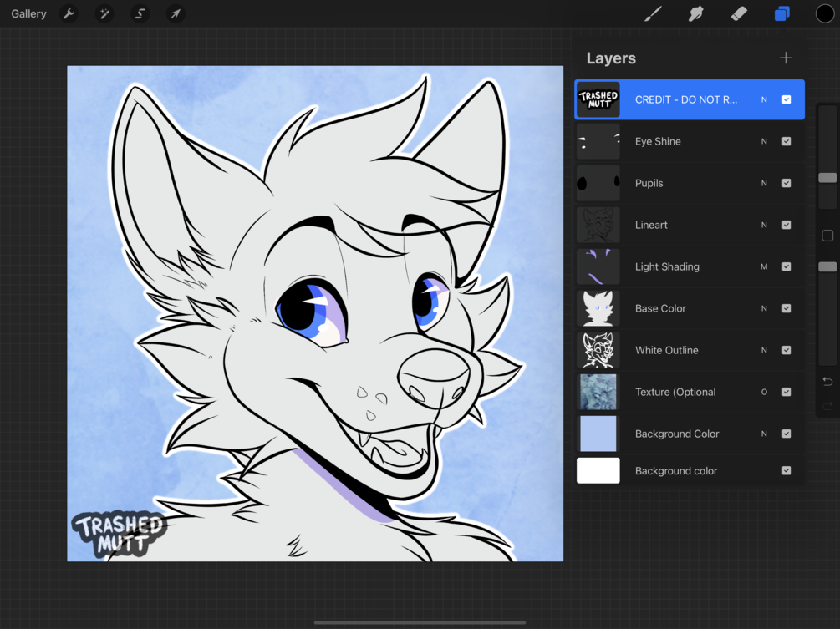The image size is (840, 629).
Task: Select the Pupils layer name
Action: [x=649, y=183]
